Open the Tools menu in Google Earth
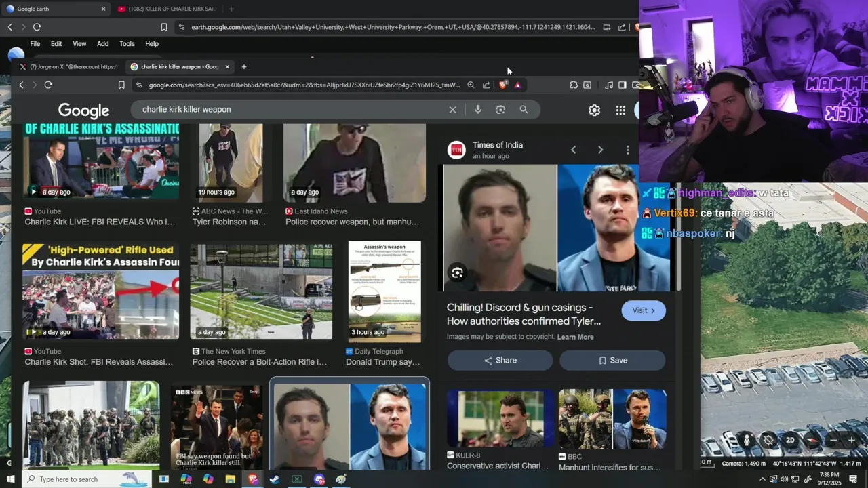The width and height of the screenshot is (868, 488). coord(127,43)
